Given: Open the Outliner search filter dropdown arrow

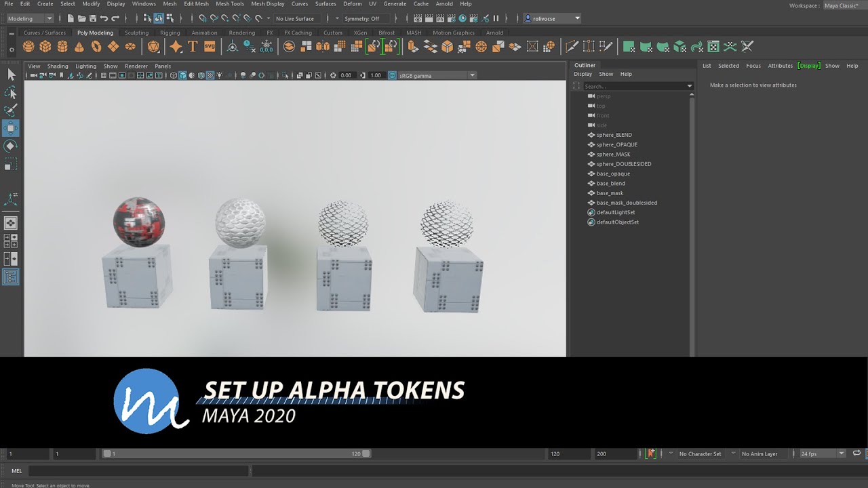Looking at the screenshot, I should click(690, 86).
